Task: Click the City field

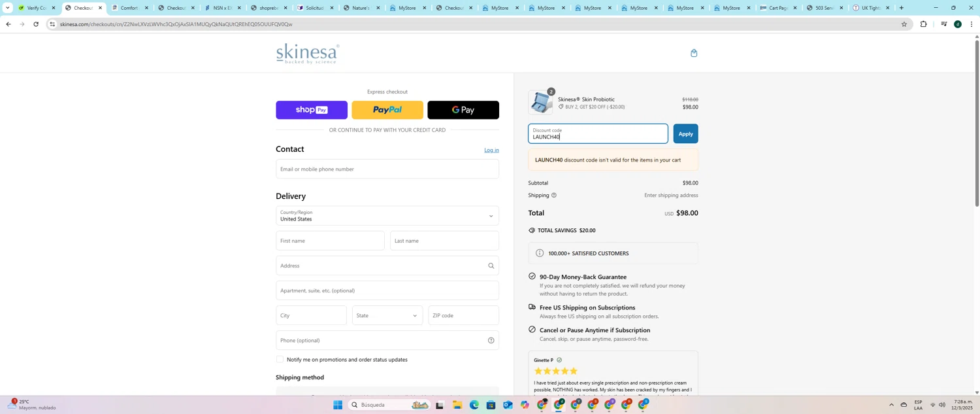Action: pos(311,315)
